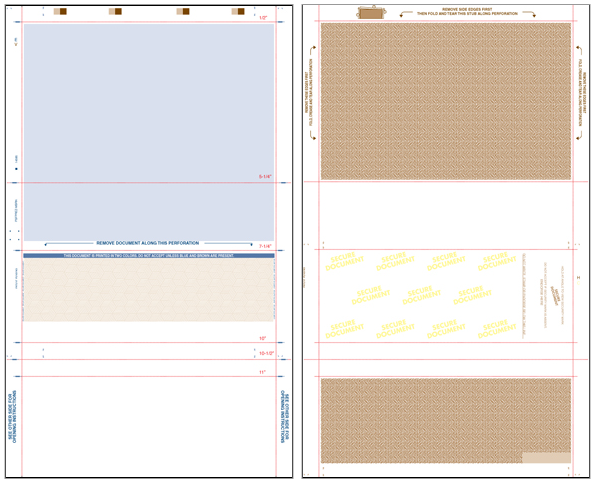Select the large upper brown security pattern panel
595x483 pixels.
pos(446,101)
